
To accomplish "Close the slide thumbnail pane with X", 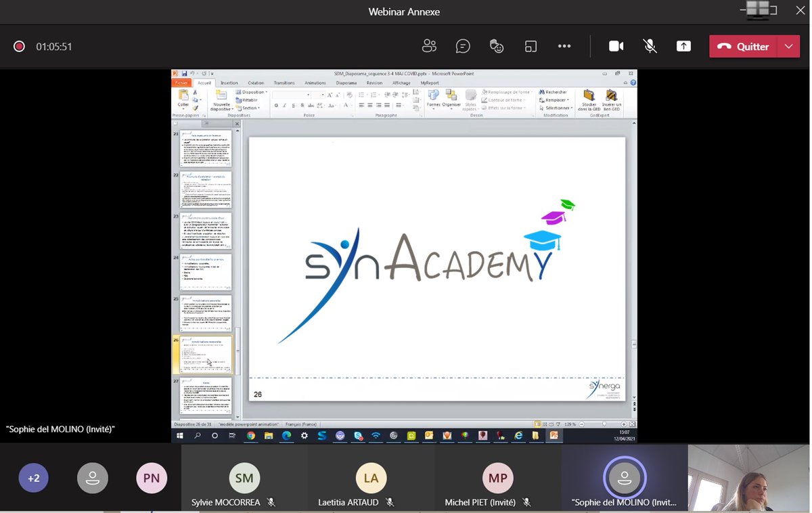I will tap(237, 124).
